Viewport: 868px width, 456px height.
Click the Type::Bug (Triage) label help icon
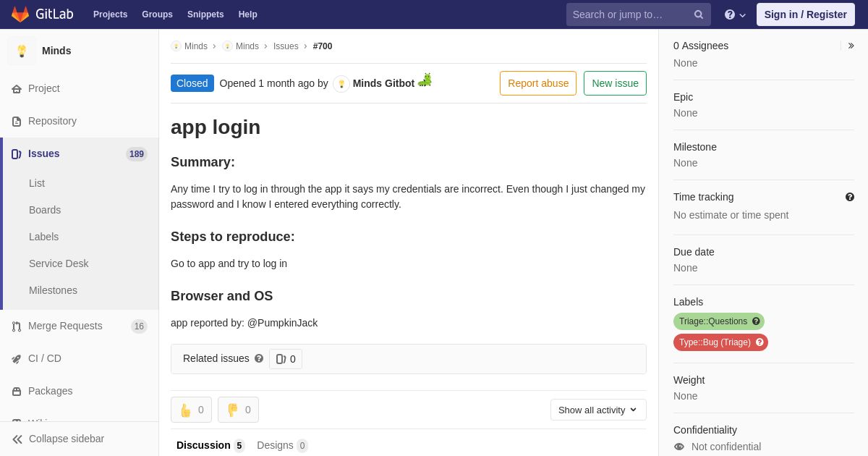point(759,342)
